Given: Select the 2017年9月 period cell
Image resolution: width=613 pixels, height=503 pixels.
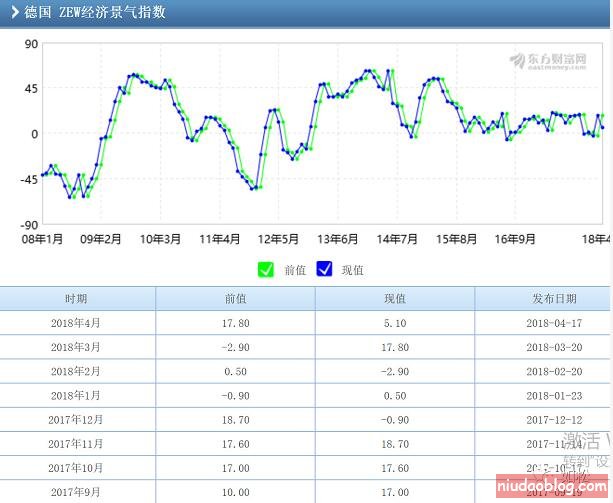Looking at the screenshot, I should (x=75, y=492).
